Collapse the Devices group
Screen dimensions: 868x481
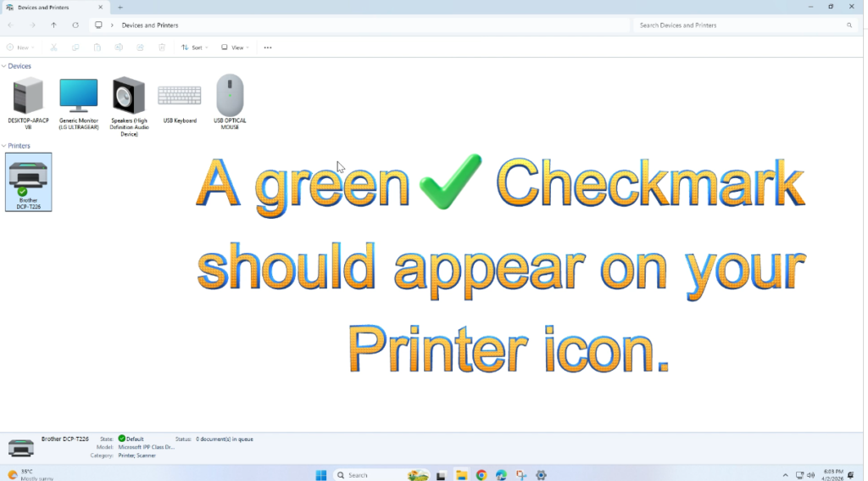click(4, 66)
